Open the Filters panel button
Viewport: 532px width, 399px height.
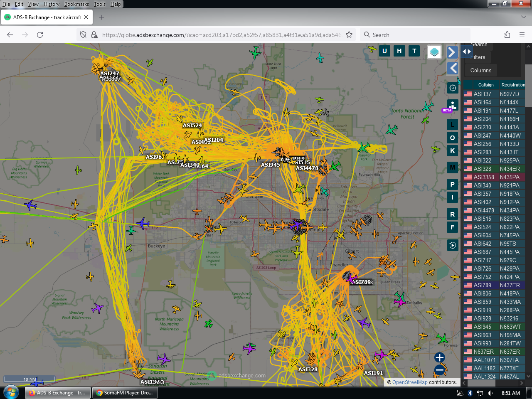[478, 57]
